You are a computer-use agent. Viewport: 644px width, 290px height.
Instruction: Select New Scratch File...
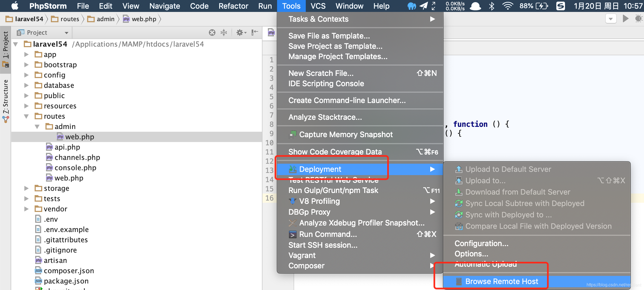[x=360, y=73]
